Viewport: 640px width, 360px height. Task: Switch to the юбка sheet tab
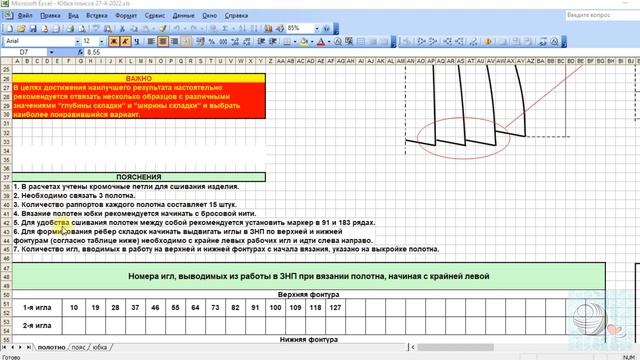point(100,347)
